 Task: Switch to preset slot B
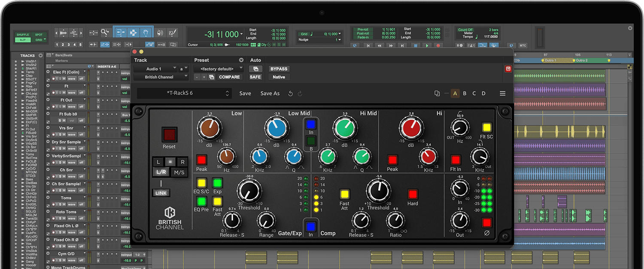tap(465, 94)
